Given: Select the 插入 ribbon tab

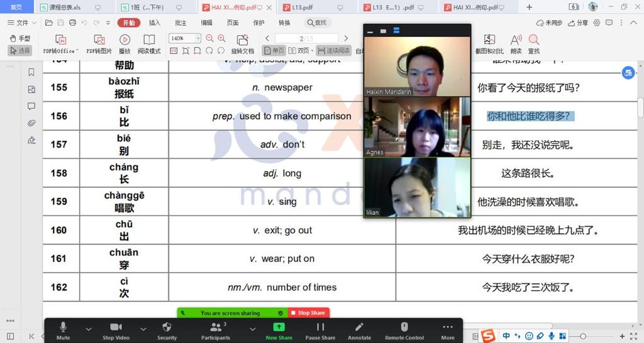Looking at the screenshot, I should (155, 23).
